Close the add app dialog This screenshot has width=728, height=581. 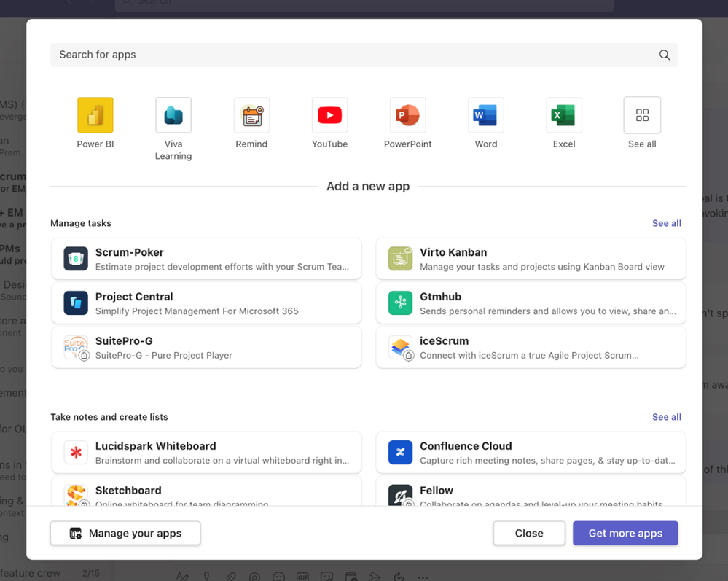[x=529, y=533]
